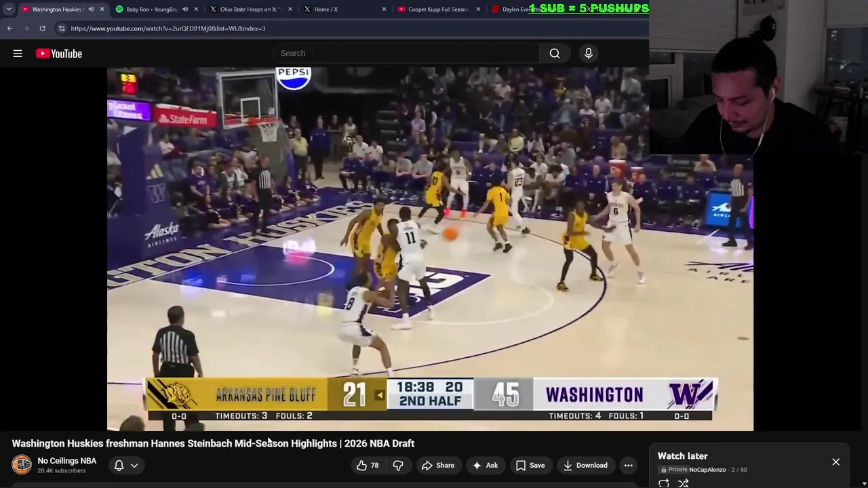This screenshot has height=488, width=868.
Task: Open the No Ceilings NBA channel name
Action: tap(67, 461)
